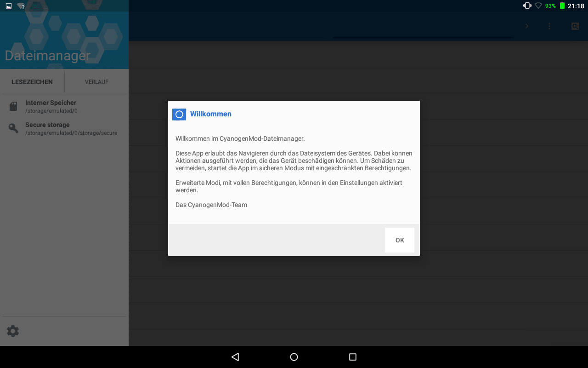
Task: Tap the Android home navigation button
Action: (294, 357)
